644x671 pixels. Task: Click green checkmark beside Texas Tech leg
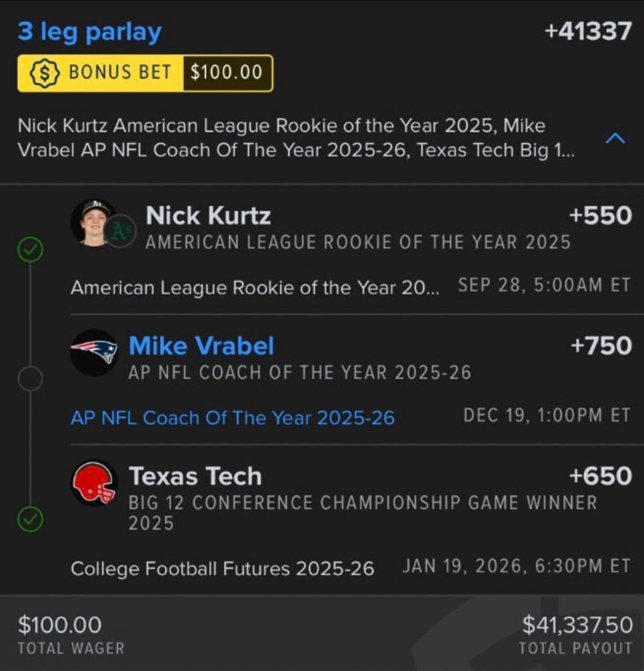[30, 520]
